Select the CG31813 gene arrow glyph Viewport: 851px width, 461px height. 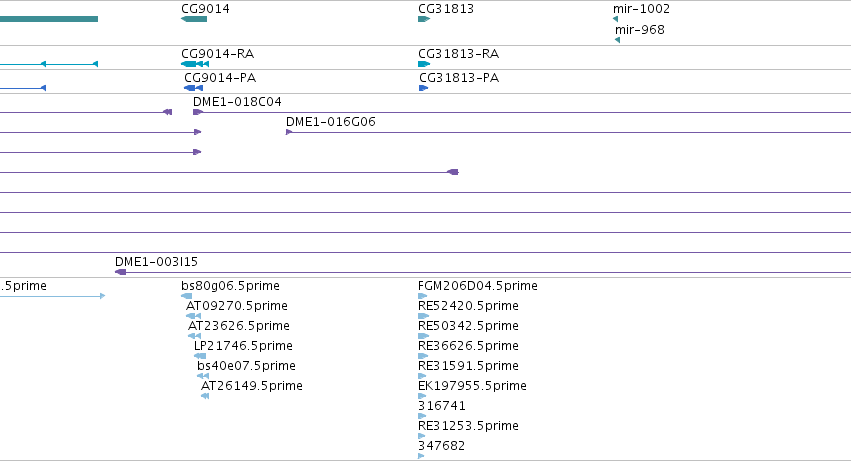(x=424, y=19)
